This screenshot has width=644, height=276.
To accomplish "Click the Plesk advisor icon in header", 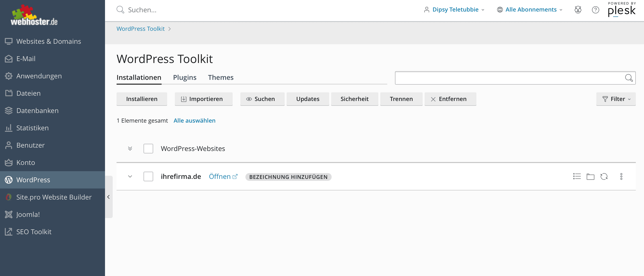I will [578, 10].
